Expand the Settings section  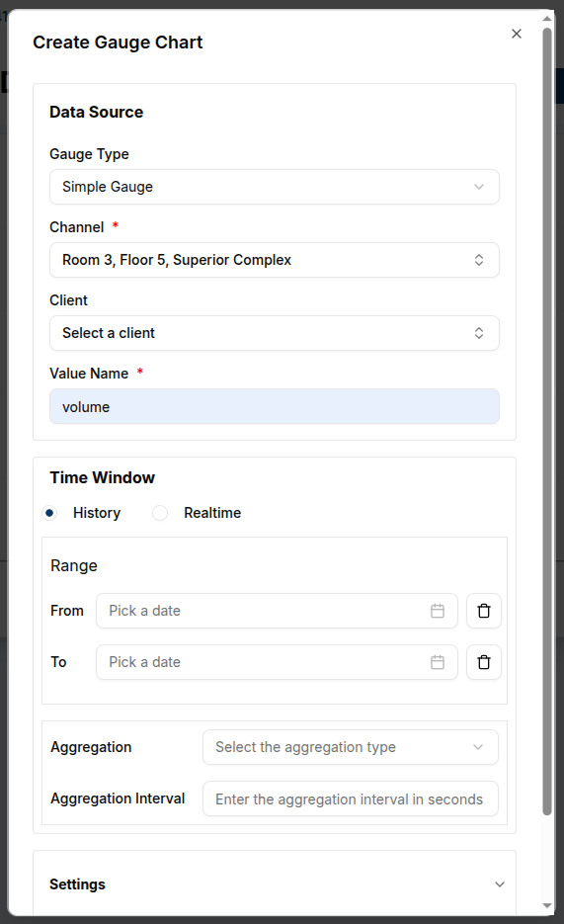click(275, 883)
